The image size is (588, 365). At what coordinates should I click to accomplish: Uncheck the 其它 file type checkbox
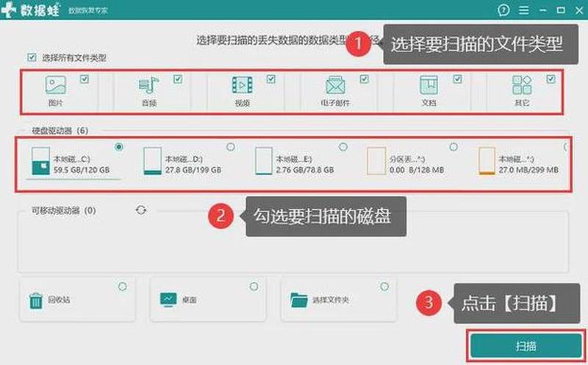[551, 79]
